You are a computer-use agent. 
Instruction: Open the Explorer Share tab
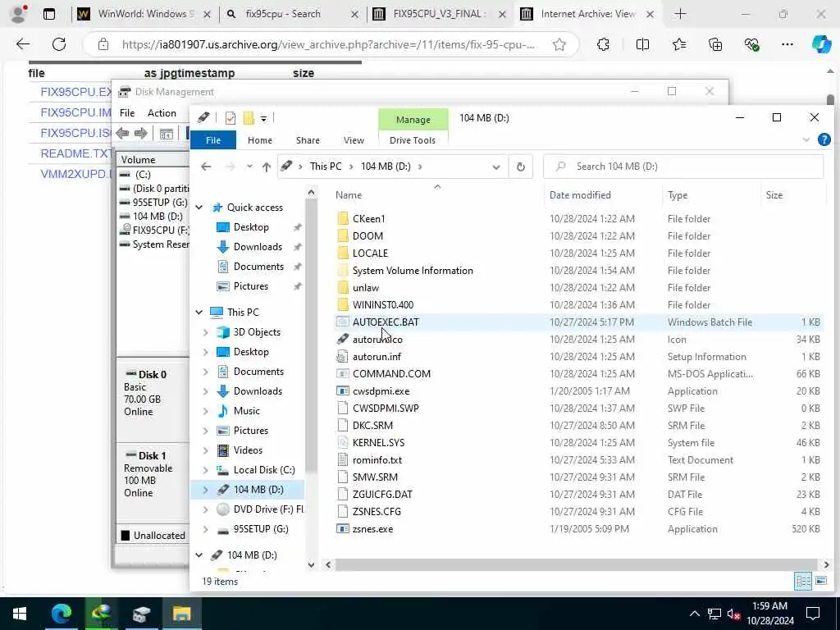[308, 140]
